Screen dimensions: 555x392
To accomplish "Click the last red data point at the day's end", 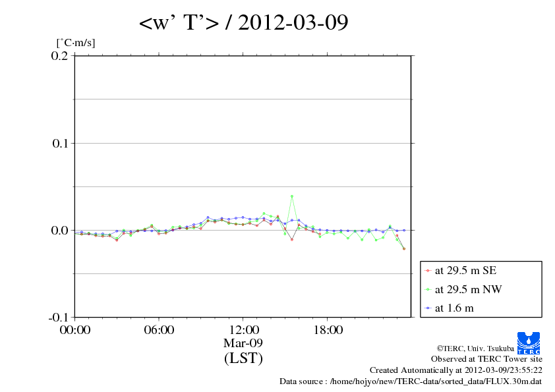I will click(404, 249).
